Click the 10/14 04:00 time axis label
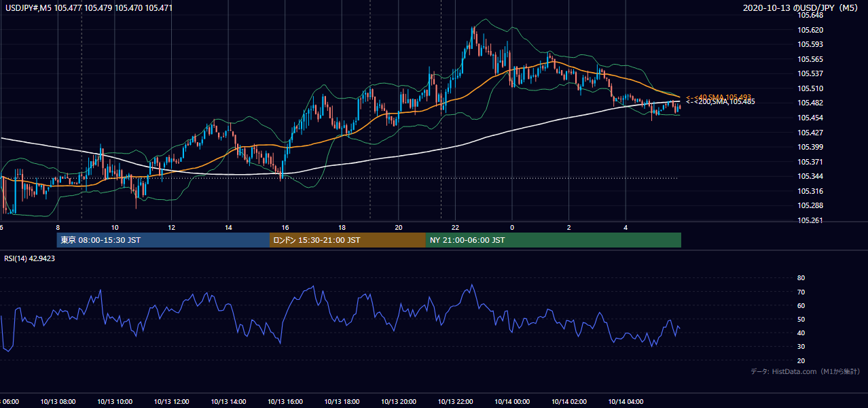This screenshot has width=868, height=408. [x=626, y=402]
